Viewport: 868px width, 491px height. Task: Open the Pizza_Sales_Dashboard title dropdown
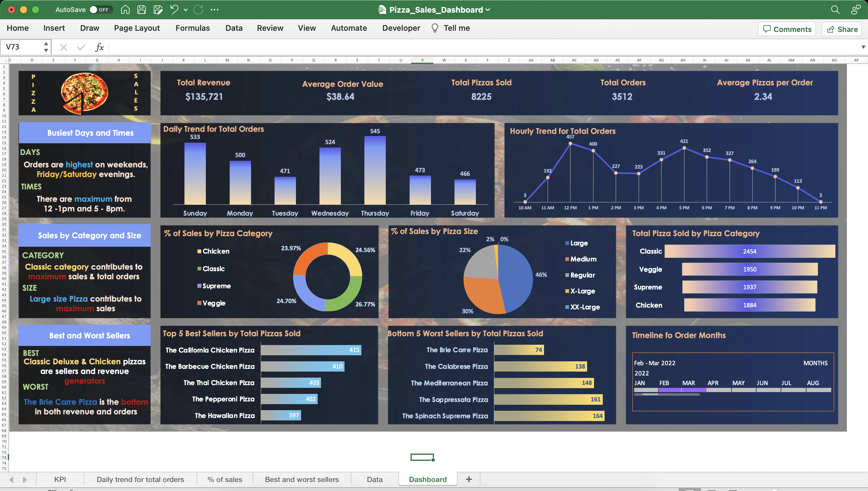(488, 9)
